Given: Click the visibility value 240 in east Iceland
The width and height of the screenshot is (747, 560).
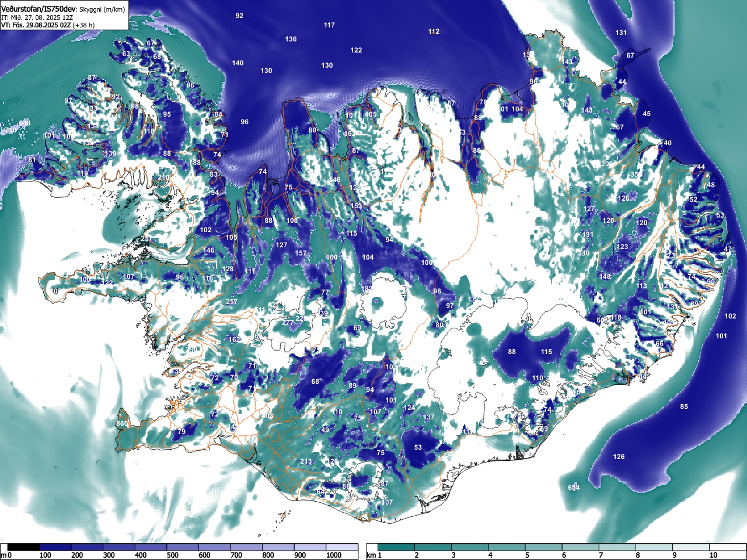Looking at the screenshot, I should coord(584,253).
